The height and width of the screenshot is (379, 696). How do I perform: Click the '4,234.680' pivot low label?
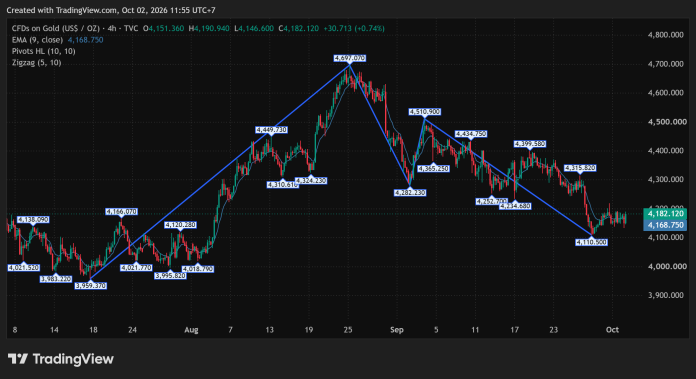tap(515, 206)
